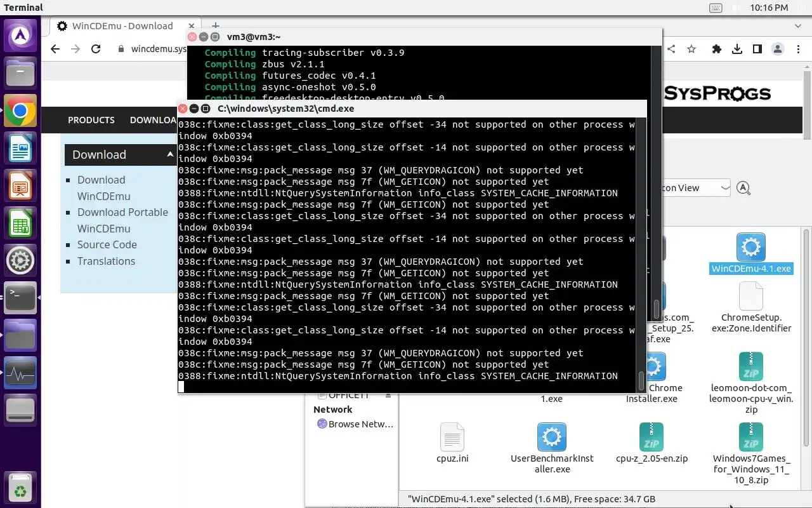Bookmark this page with the star
812x508 pixels.
click(x=691, y=49)
